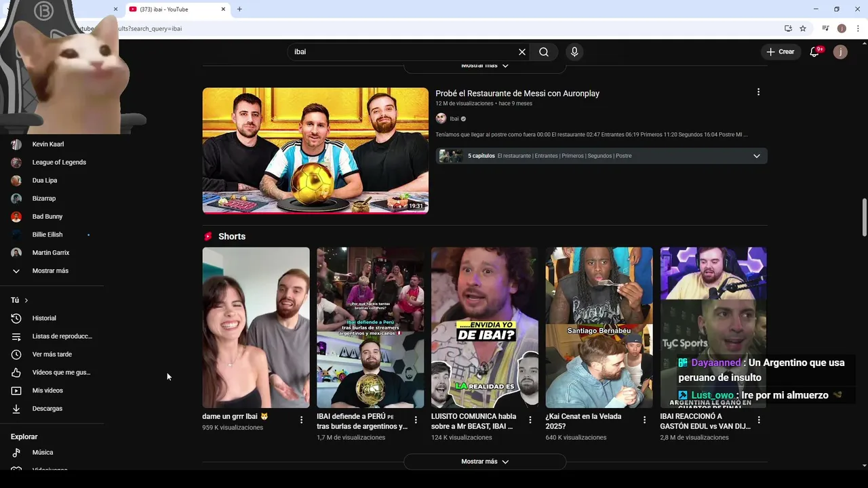Open options for dame un grrr Ibai short
Screen dimensions: 868x488
(301, 420)
